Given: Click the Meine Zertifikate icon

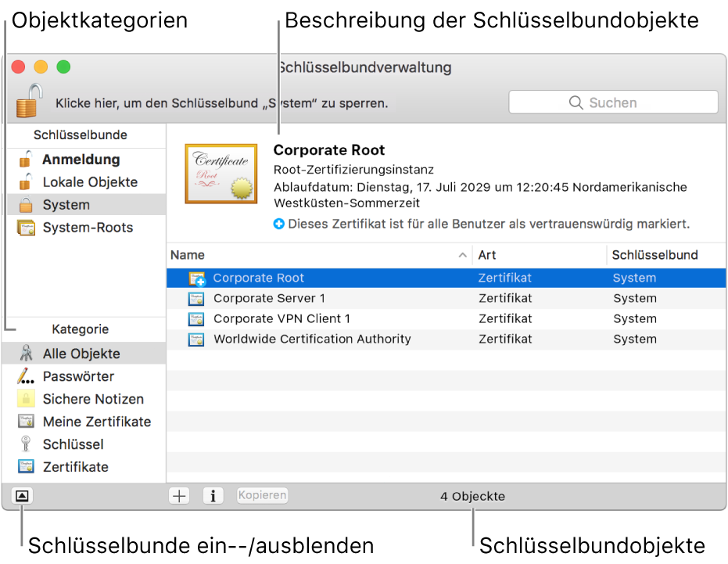Looking at the screenshot, I should click(x=26, y=422).
